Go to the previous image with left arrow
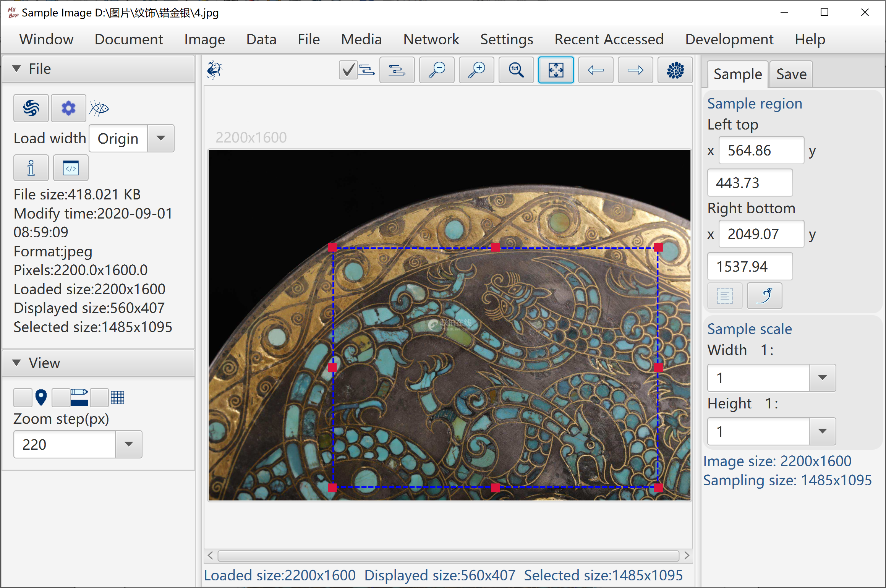 [x=596, y=70]
